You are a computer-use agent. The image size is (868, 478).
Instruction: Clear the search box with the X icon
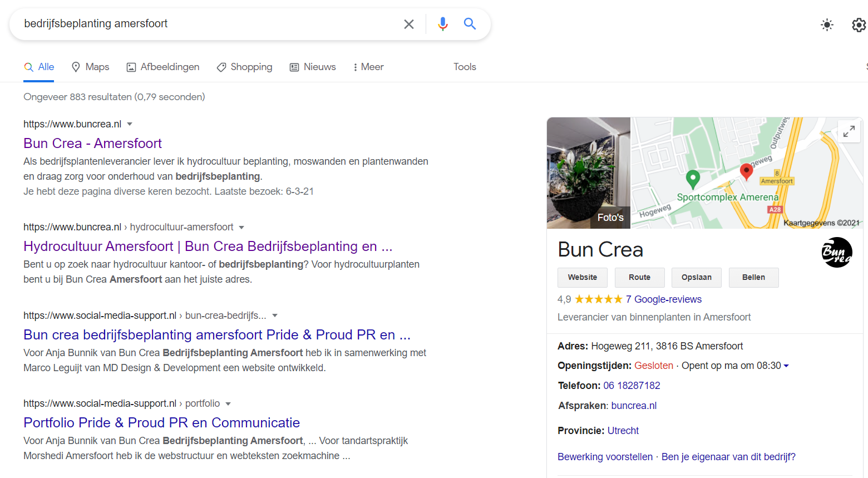pos(409,24)
